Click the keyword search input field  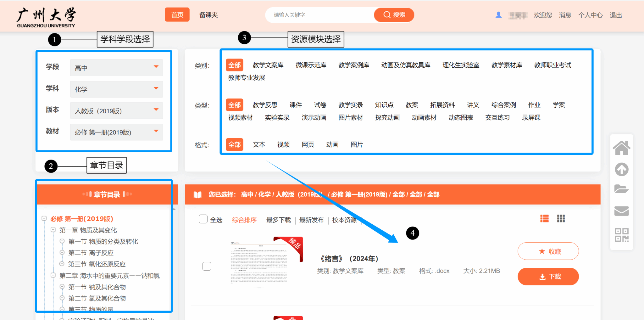click(319, 15)
